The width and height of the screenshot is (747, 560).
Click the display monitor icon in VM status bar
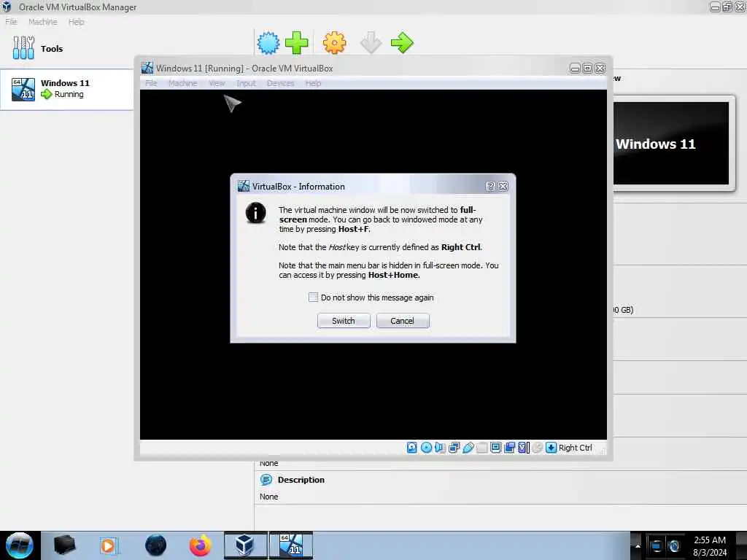[495, 448]
